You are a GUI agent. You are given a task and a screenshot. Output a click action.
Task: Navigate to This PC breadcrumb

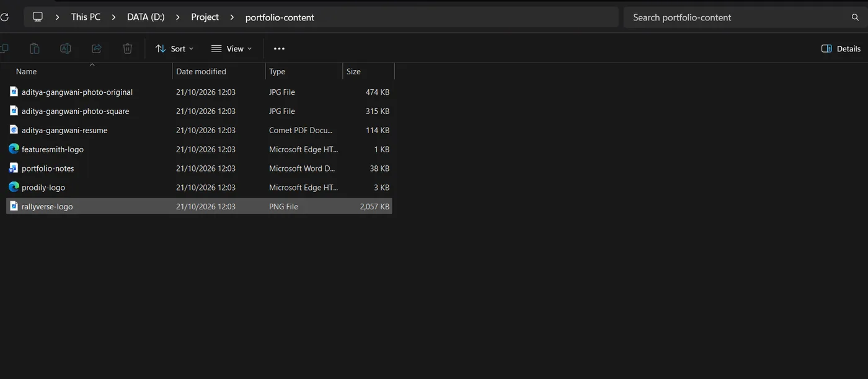click(86, 17)
